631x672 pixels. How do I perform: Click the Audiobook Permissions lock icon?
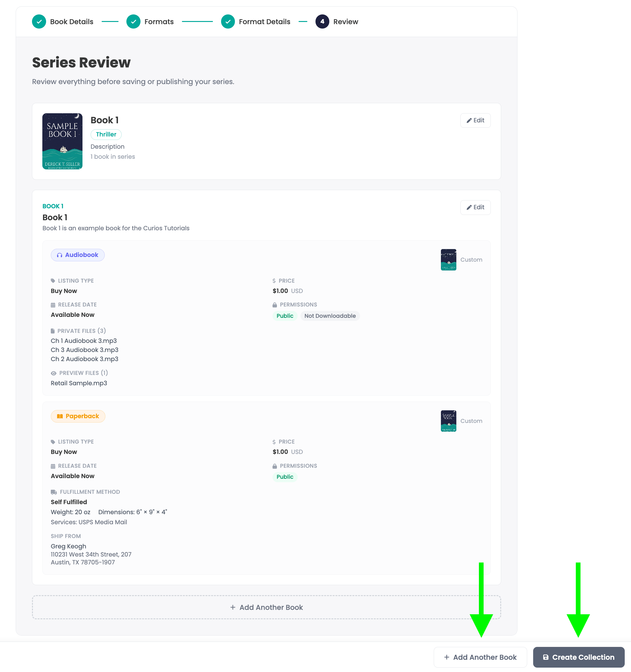(274, 305)
